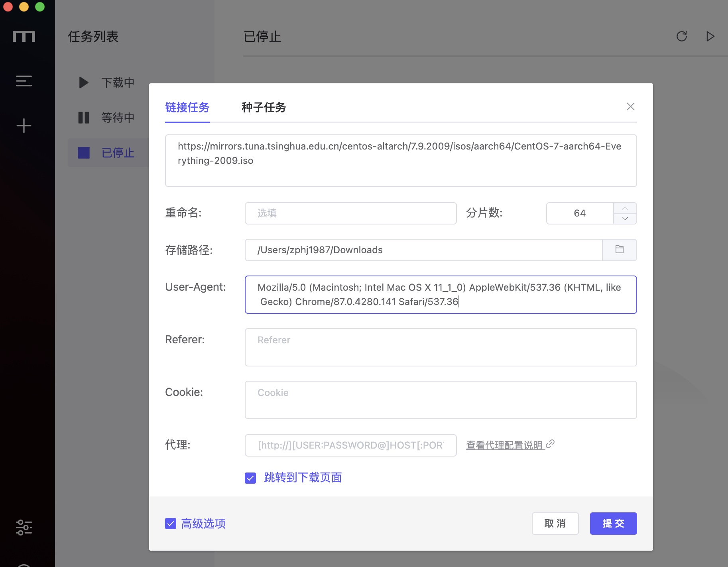Increase 分片数 using the up arrow
This screenshot has height=567, width=728.
pos(625,208)
